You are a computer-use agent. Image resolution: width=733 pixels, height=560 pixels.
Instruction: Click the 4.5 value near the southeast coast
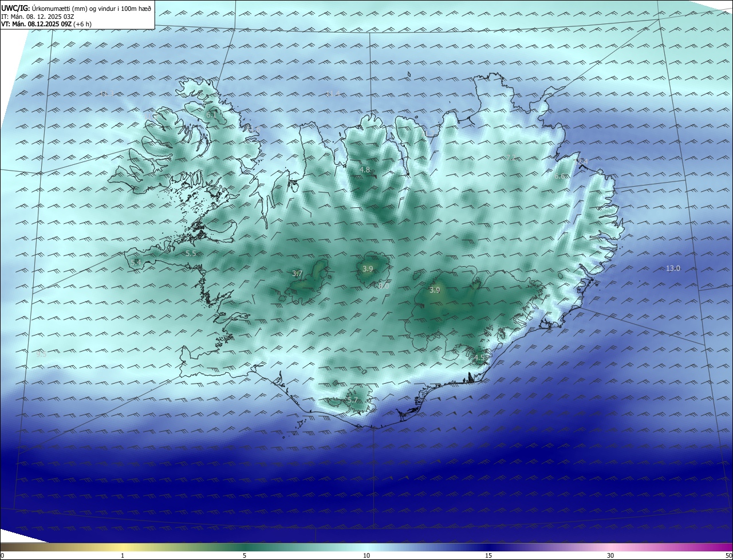(x=479, y=358)
